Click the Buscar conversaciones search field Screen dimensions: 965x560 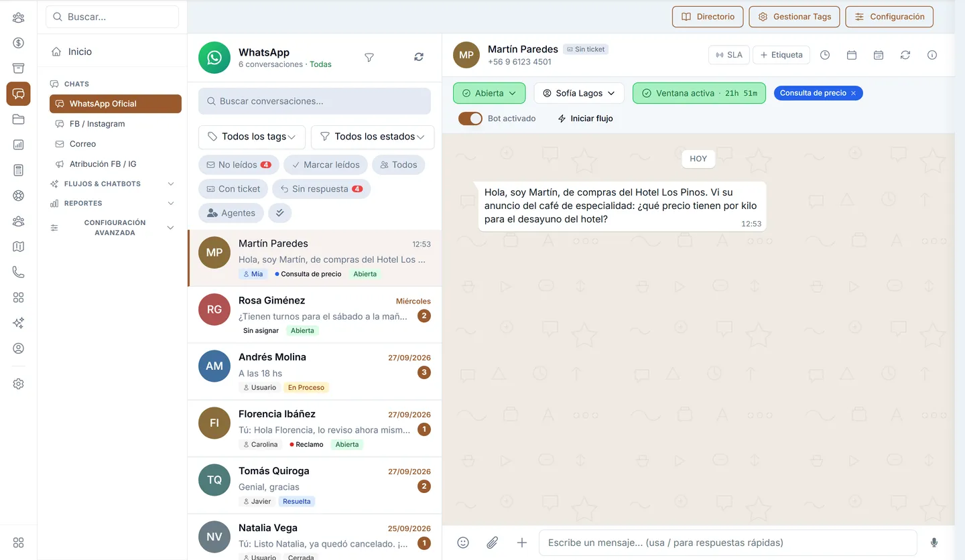(x=314, y=101)
